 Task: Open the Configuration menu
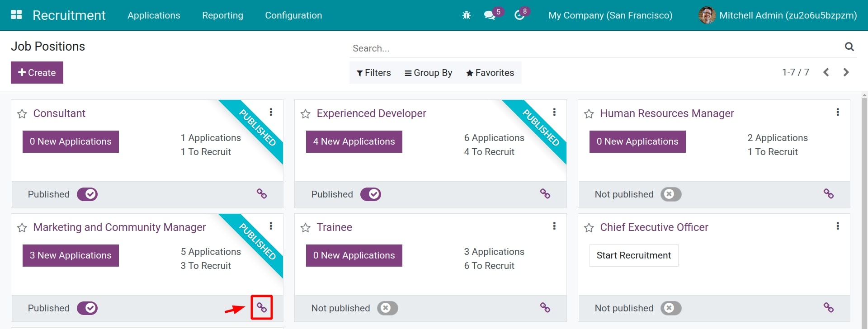pyautogui.click(x=293, y=15)
